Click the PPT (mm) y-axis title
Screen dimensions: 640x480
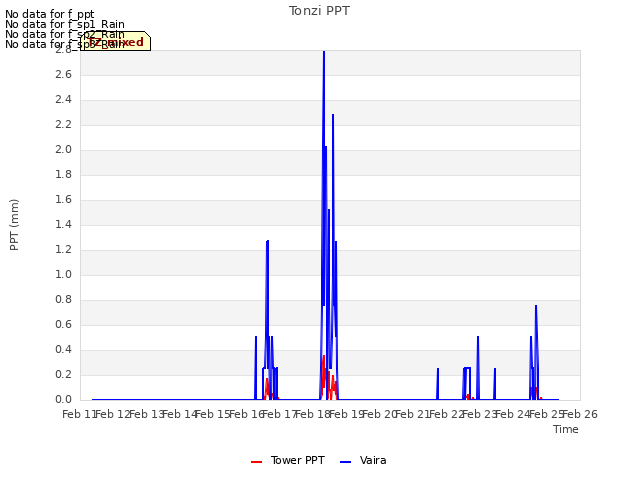click(x=14, y=225)
